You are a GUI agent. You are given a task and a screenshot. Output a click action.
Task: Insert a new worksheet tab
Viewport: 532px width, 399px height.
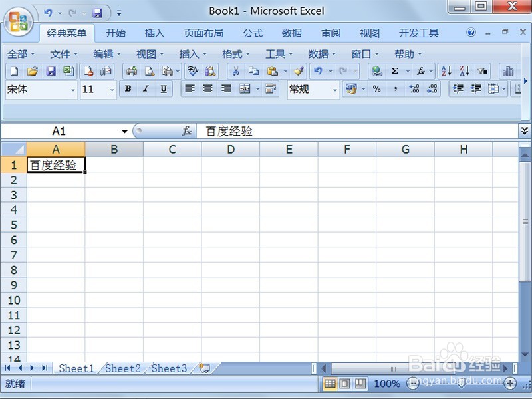(x=205, y=368)
